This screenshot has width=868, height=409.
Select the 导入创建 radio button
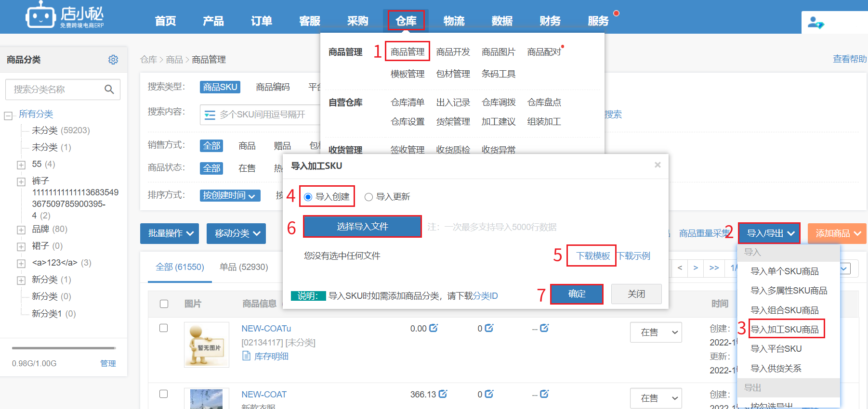[x=308, y=197]
